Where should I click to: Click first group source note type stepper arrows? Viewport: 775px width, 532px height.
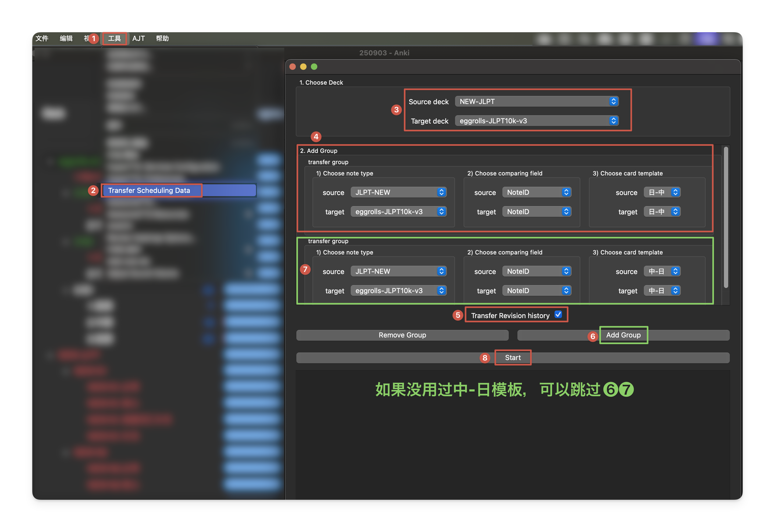[441, 192]
